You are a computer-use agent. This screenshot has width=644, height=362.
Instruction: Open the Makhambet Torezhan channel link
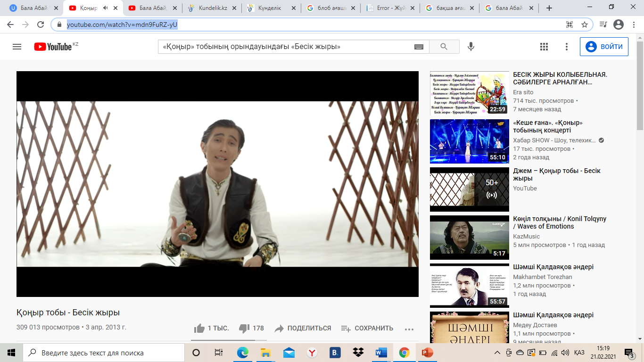point(542,277)
